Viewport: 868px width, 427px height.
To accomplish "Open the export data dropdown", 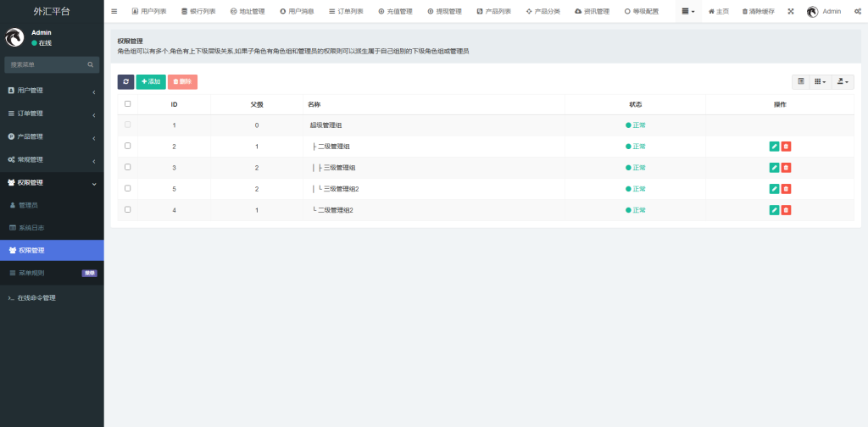I will click(843, 81).
